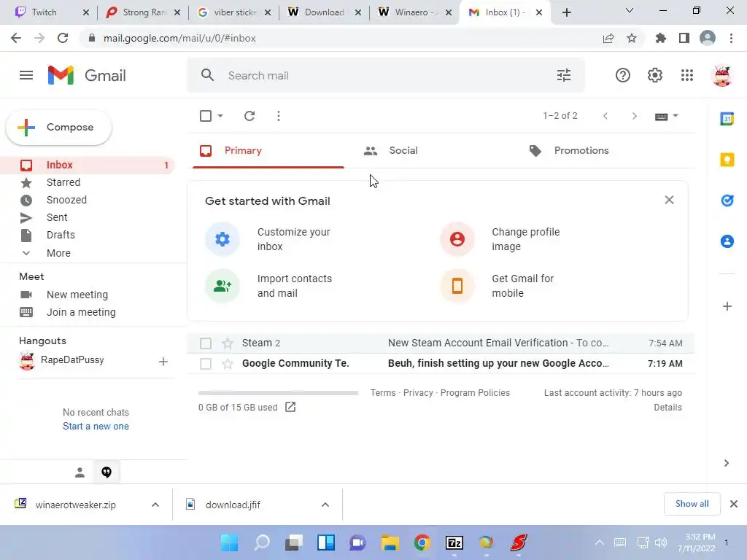Star the Steam email
The width and height of the screenshot is (747, 560).
pos(228,343)
